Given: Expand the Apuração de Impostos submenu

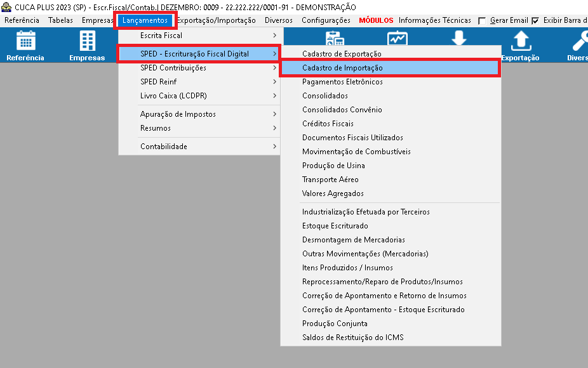Looking at the screenshot, I should tap(199, 114).
